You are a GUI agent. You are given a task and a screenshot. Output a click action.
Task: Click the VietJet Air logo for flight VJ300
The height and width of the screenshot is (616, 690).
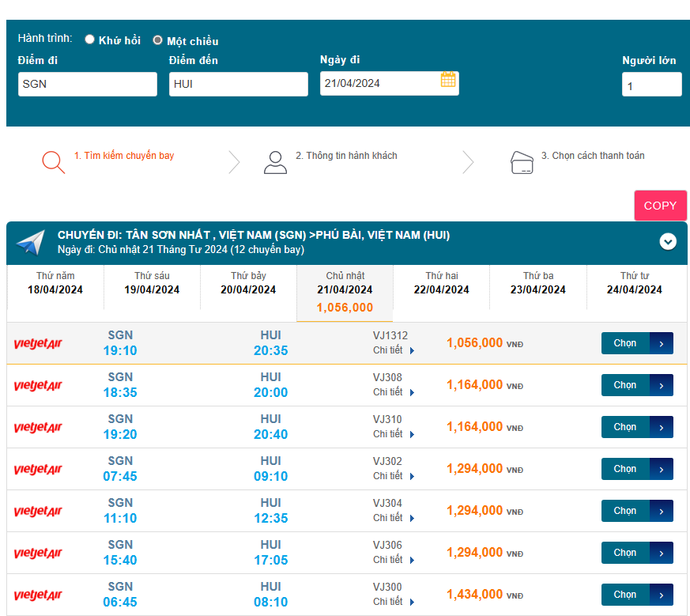pos(38,595)
